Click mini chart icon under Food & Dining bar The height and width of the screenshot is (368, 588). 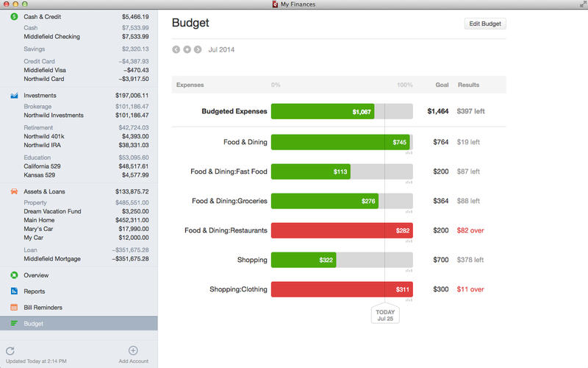click(409, 153)
